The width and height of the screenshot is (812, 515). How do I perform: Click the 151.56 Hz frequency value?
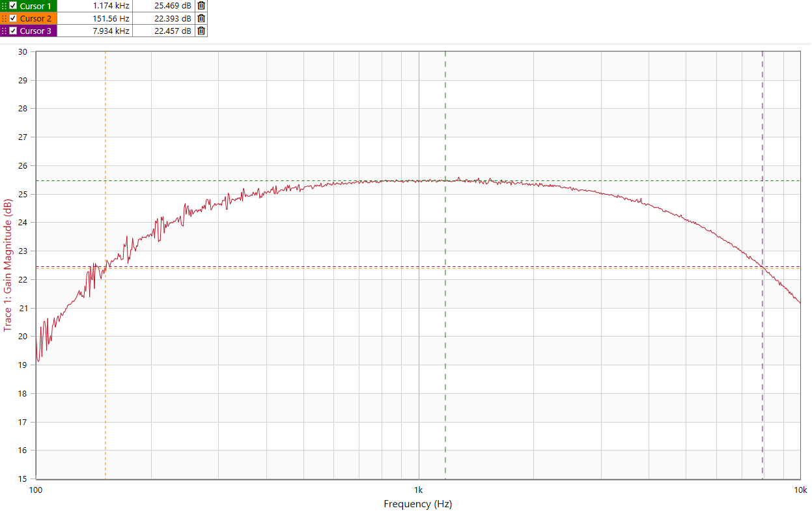coord(111,18)
